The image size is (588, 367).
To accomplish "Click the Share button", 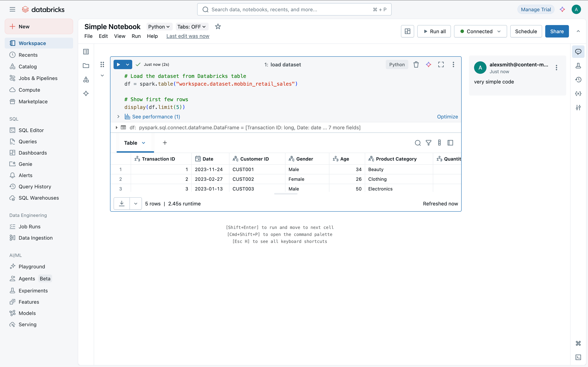I will pos(557,31).
